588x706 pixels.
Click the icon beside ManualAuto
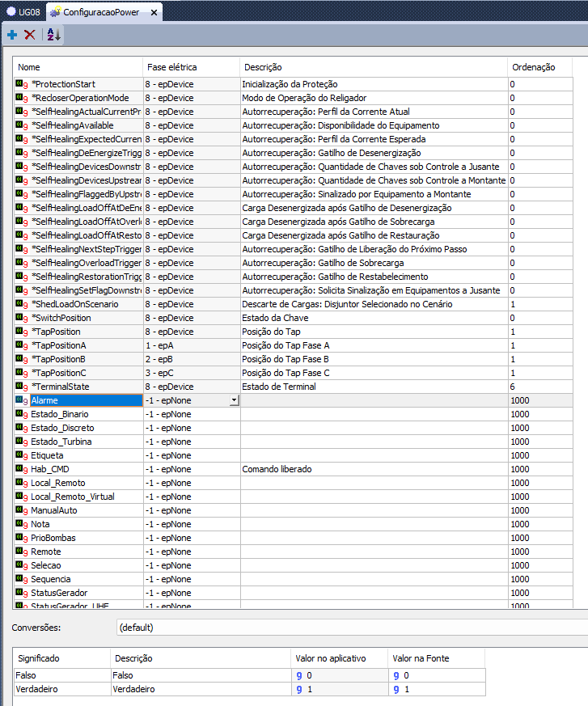point(22,510)
